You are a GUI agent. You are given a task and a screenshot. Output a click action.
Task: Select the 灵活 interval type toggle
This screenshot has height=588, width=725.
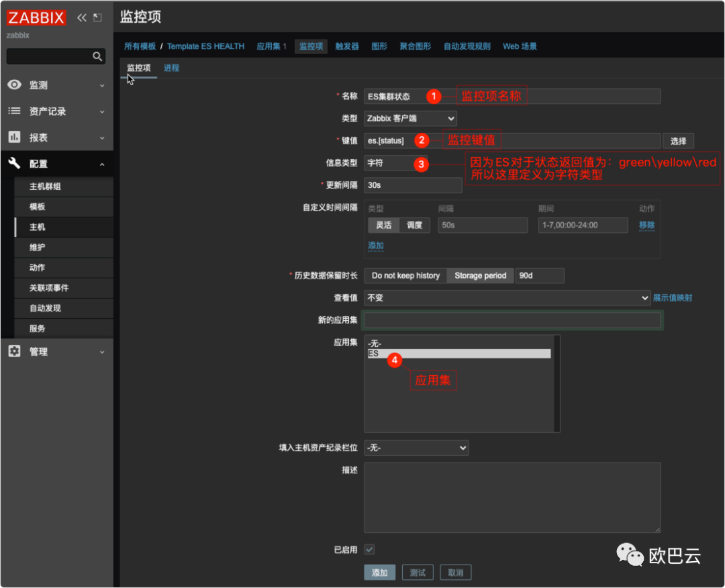click(x=384, y=225)
